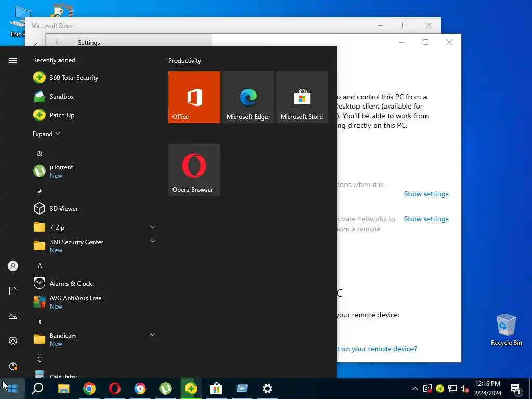Switch to Settings taskbar gear icon
This screenshot has width=532, height=399.
pos(268,389)
